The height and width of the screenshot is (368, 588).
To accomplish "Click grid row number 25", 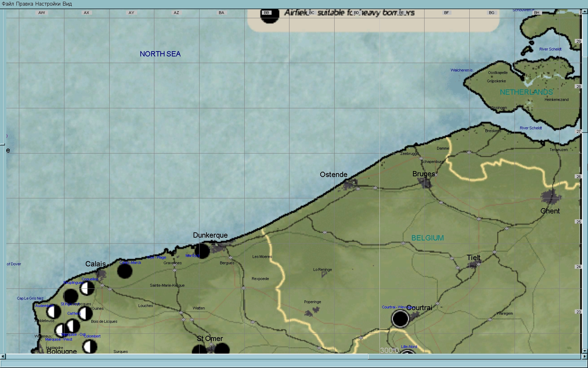I will point(579,222).
